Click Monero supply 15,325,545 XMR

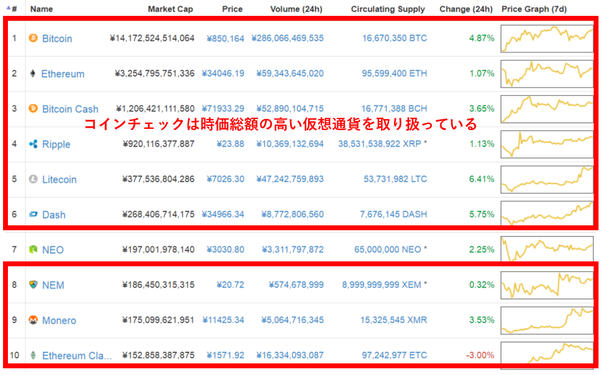pyautogui.click(x=394, y=320)
